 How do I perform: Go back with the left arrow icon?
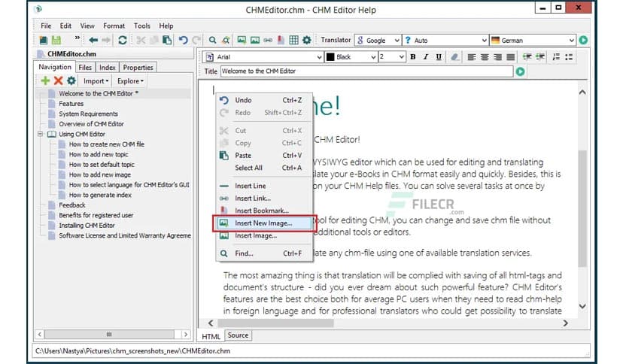93,40
